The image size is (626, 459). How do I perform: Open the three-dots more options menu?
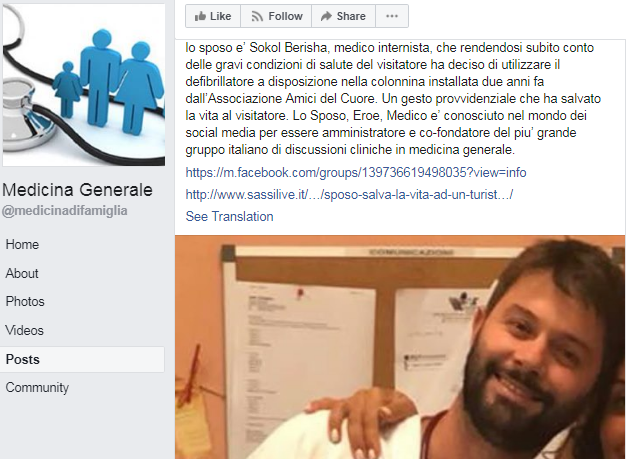tap(392, 16)
